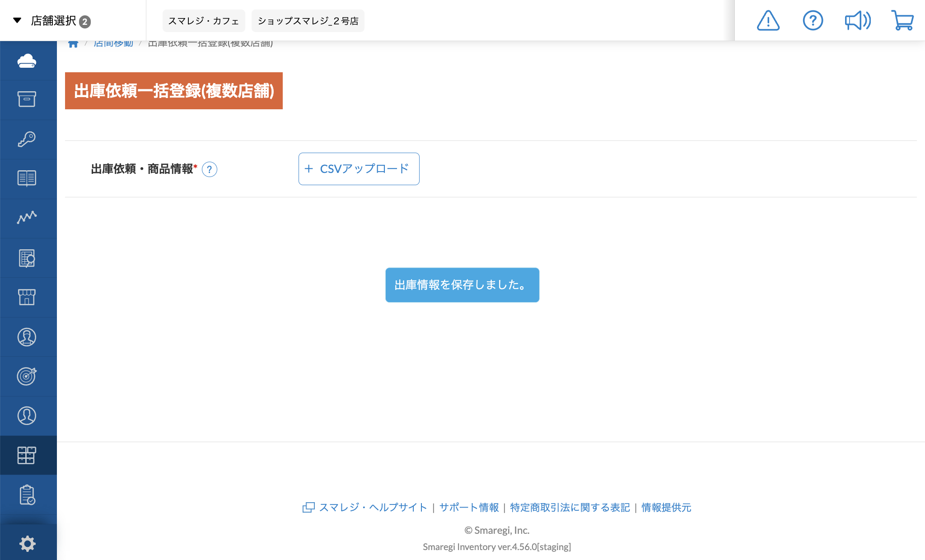Click the © Smaregi, Inc. copyright text
This screenshot has width=925, height=560.
point(497,530)
